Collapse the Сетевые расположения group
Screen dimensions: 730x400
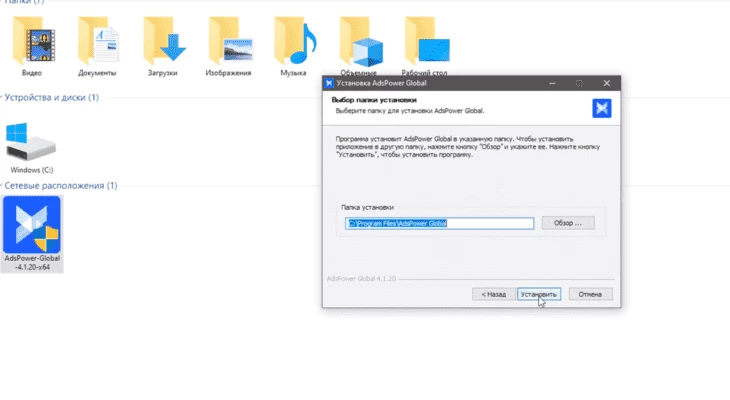pyautogui.click(x=1, y=185)
